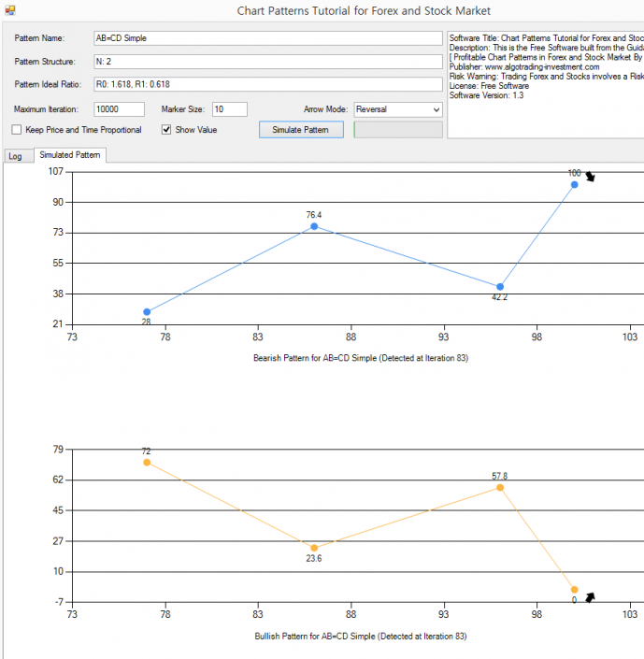Click the Pattern Name input field
Screen dimensions: 644x659
268,38
